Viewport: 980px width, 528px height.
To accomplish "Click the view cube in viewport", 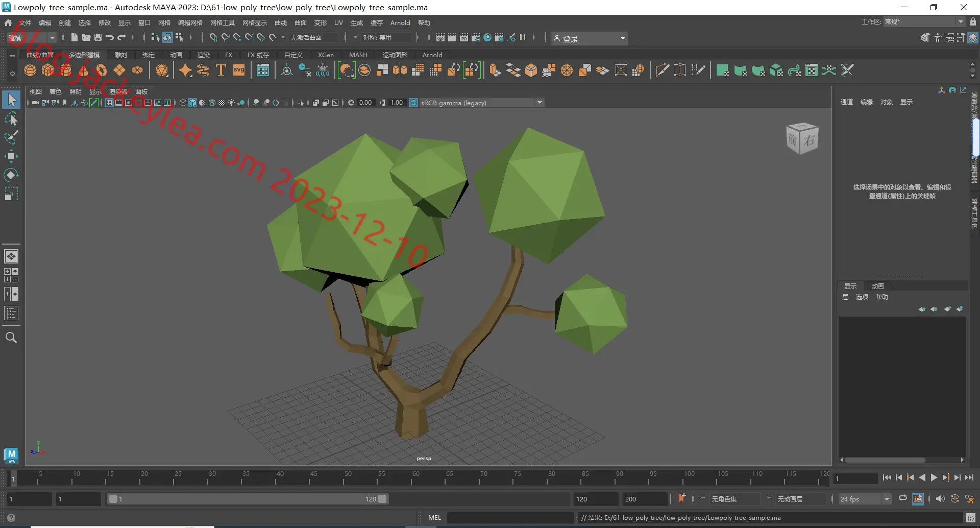I will click(x=802, y=138).
